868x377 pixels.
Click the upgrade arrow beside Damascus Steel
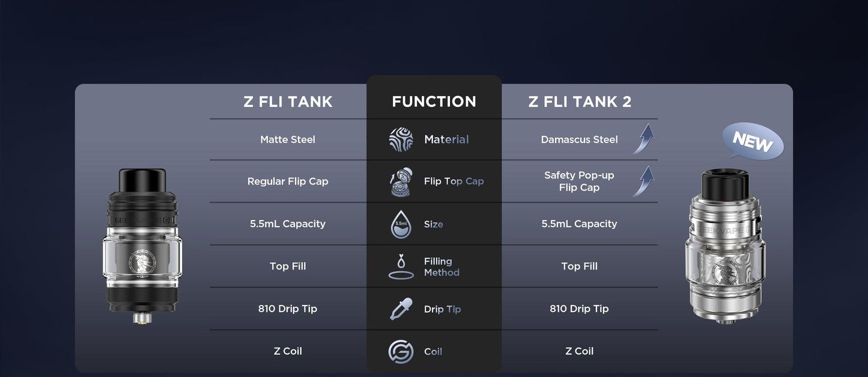click(643, 139)
